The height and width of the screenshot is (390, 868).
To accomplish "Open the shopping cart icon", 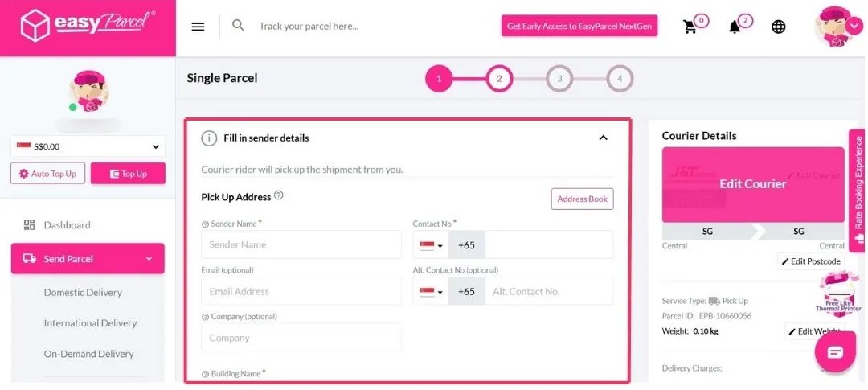I will tap(690, 27).
